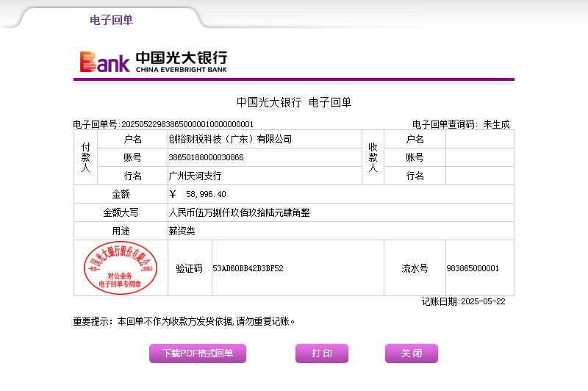Click the amount in words 人民币伍万捌仟玖佰玖拾陆元肆角整
The width and height of the screenshot is (588, 391).
pos(240,212)
